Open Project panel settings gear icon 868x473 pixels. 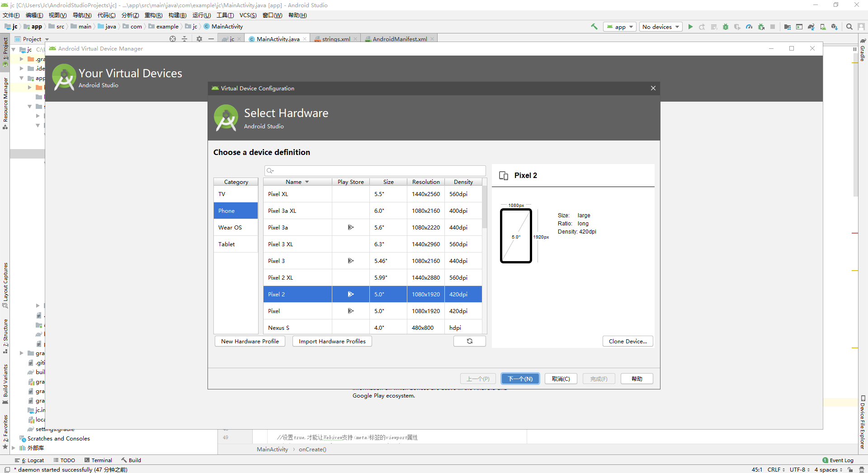pyautogui.click(x=199, y=39)
